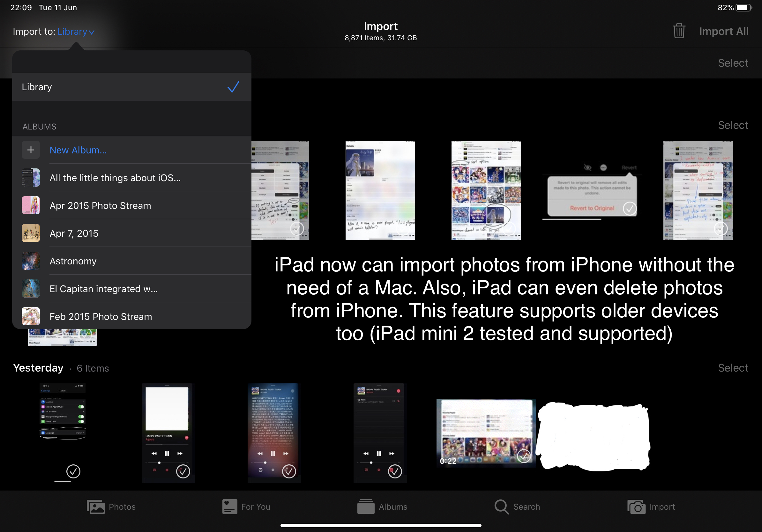Open the anime album grid screenshot thumbnail
The height and width of the screenshot is (532, 762).
point(486,190)
